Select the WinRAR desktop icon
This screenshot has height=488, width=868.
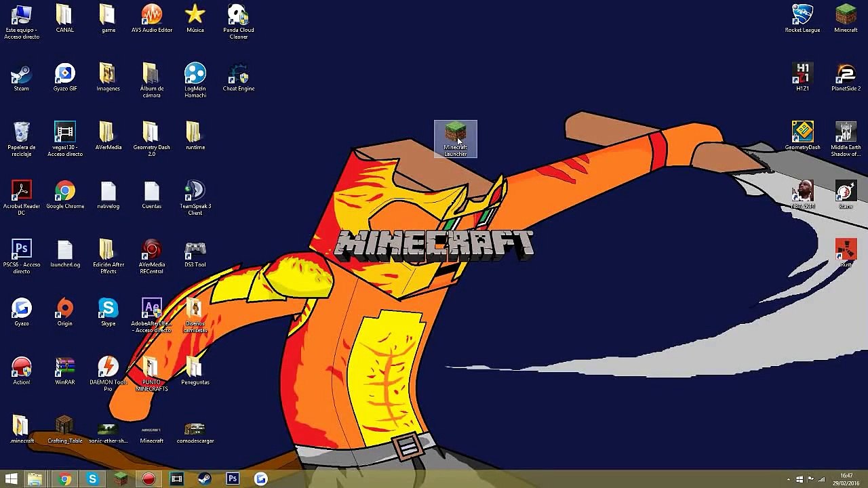pyautogui.click(x=64, y=371)
